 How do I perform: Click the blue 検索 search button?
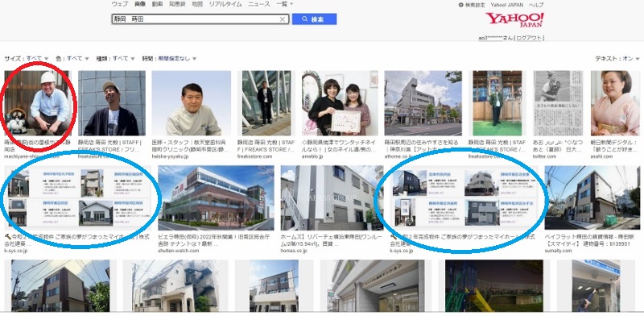tap(314, 19)
